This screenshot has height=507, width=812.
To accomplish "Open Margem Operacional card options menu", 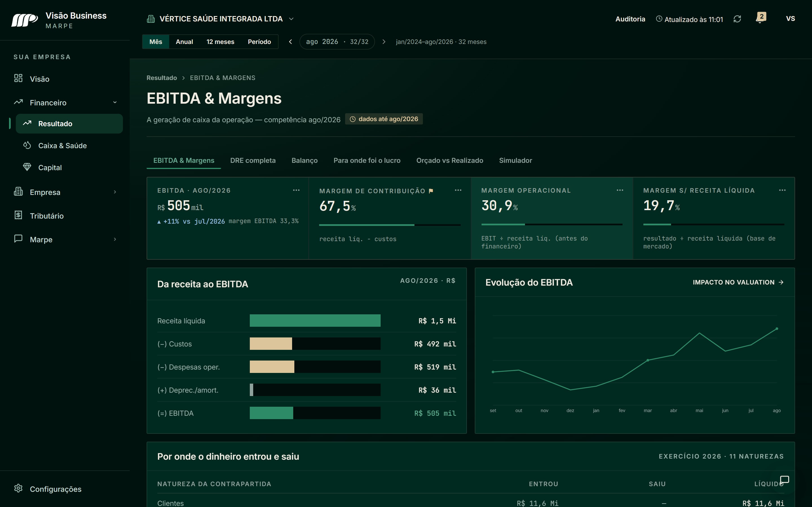I will pyautogui.click(x=620, y=190).
